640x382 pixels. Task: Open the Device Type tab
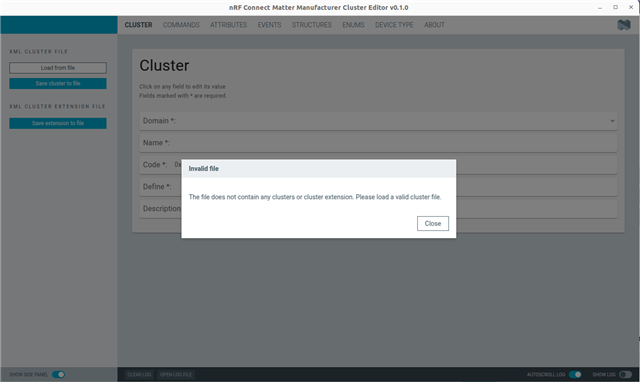394,25
